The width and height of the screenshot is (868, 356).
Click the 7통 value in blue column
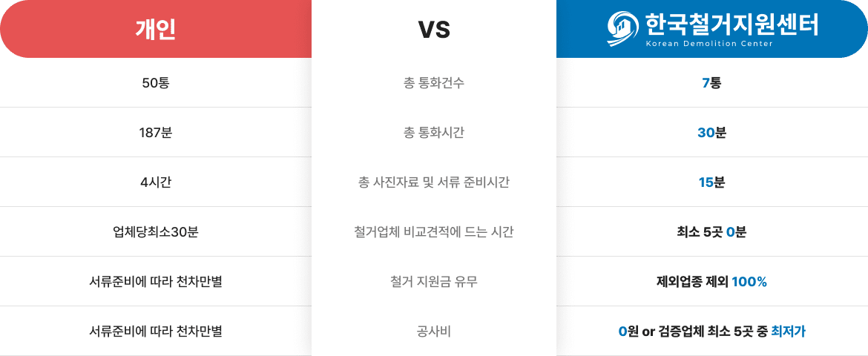click(x=712, y=83)
